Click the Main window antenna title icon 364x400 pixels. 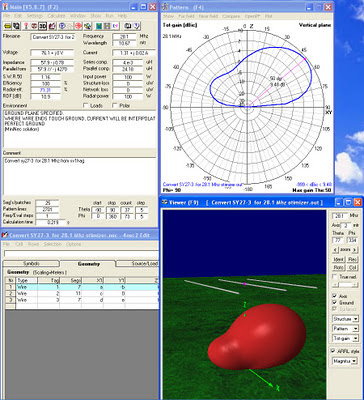[x=5, y=6]
